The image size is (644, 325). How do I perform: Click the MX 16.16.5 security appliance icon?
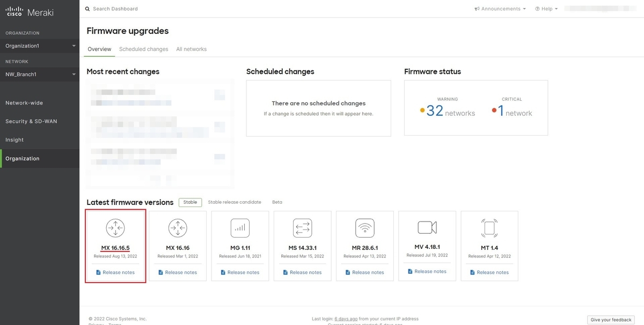(x=115, y=228)
